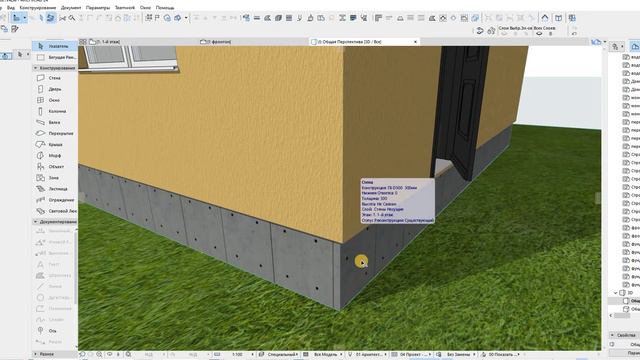Select the Объект (Object) tool
The image size is (640, 360).
point(55,167)
